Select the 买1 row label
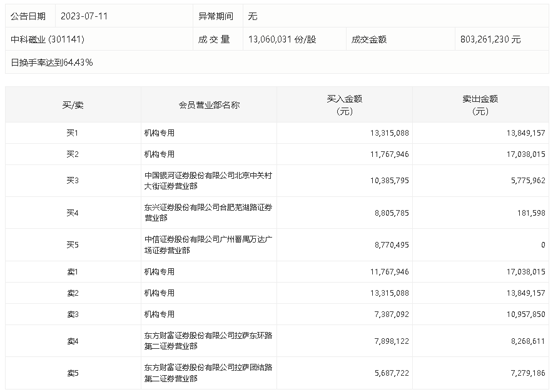The image size is (553, 392). (73, 133)
